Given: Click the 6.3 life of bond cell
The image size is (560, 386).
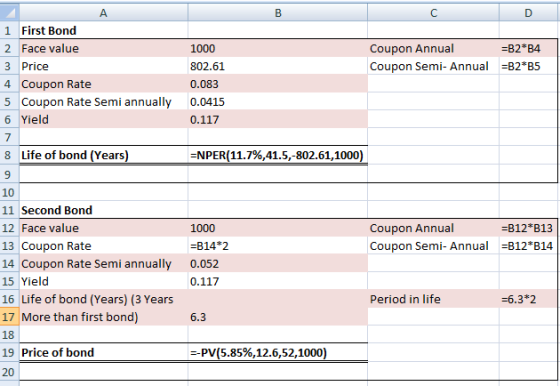Looking at the screenshot, I should [278, 317].
